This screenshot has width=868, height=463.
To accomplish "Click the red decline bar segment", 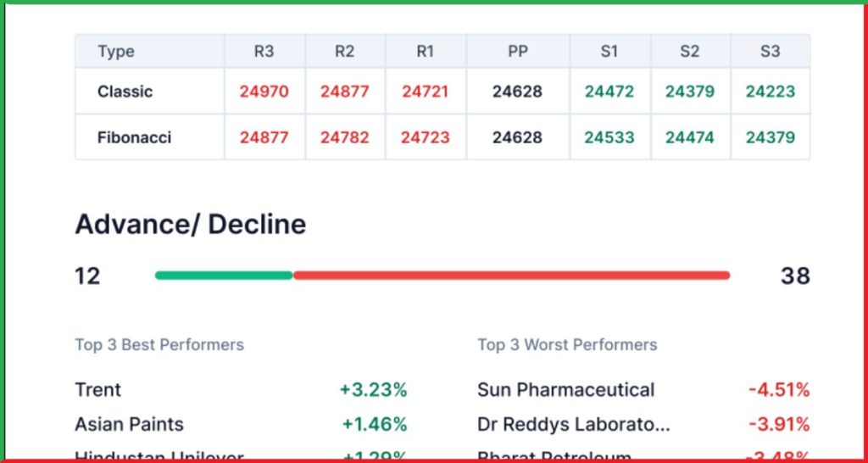I will coord(511,276).
